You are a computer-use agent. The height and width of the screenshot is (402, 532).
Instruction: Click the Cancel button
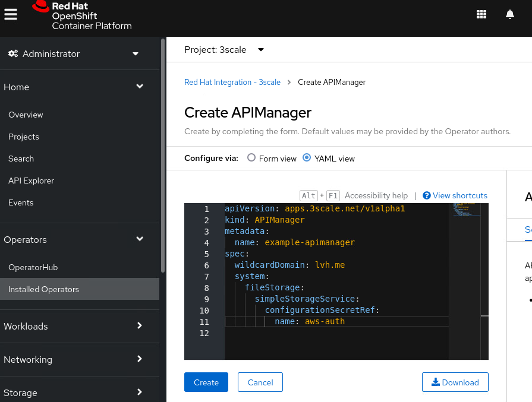pyautogui.click(x=260, y=382)
